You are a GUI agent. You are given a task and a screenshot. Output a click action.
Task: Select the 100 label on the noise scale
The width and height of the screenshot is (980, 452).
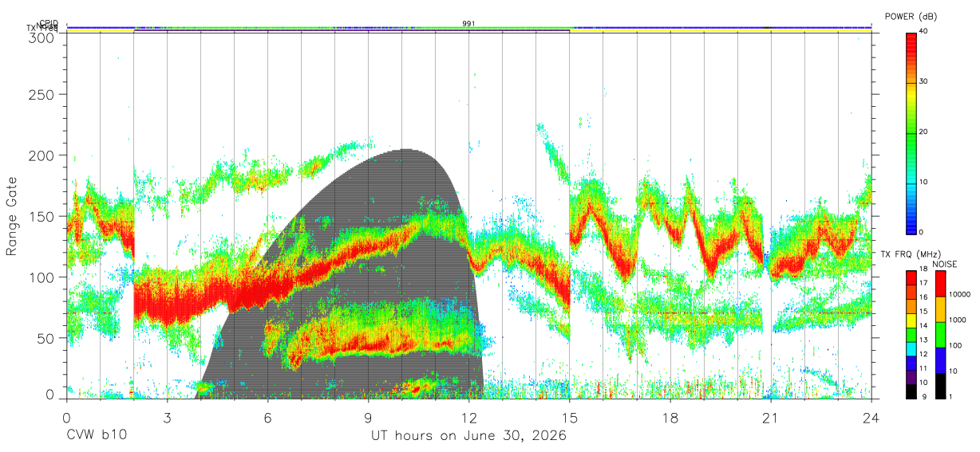click(x=957, y=345)
